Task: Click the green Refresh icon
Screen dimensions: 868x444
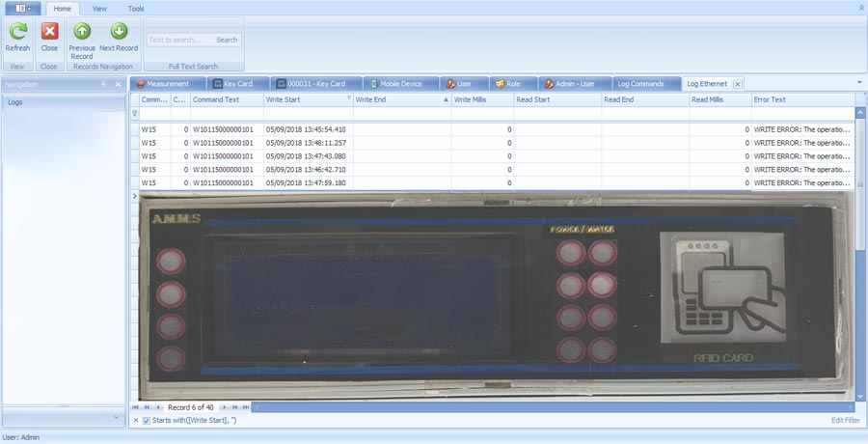Action: pos(17,32)
